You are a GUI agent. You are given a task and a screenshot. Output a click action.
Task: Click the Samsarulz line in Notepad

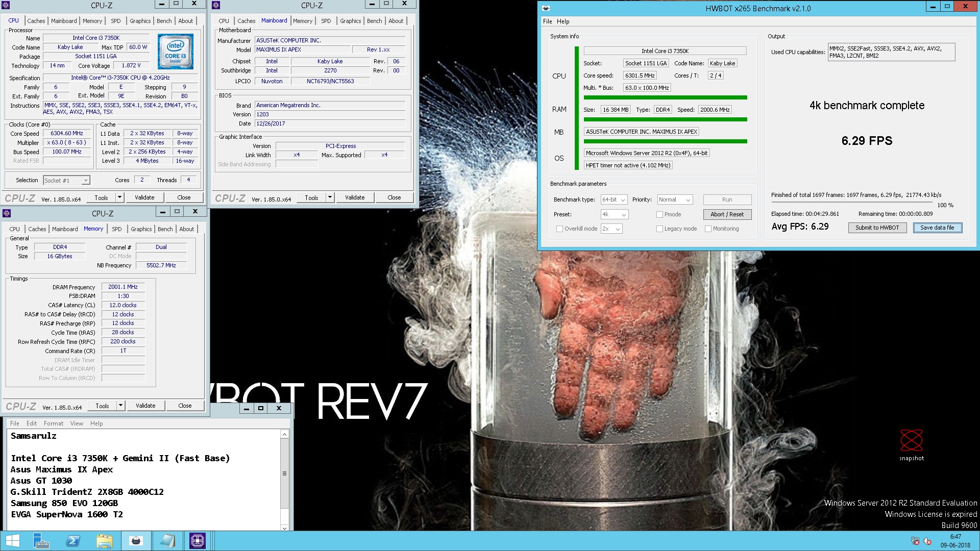click(x=34, y=436)
